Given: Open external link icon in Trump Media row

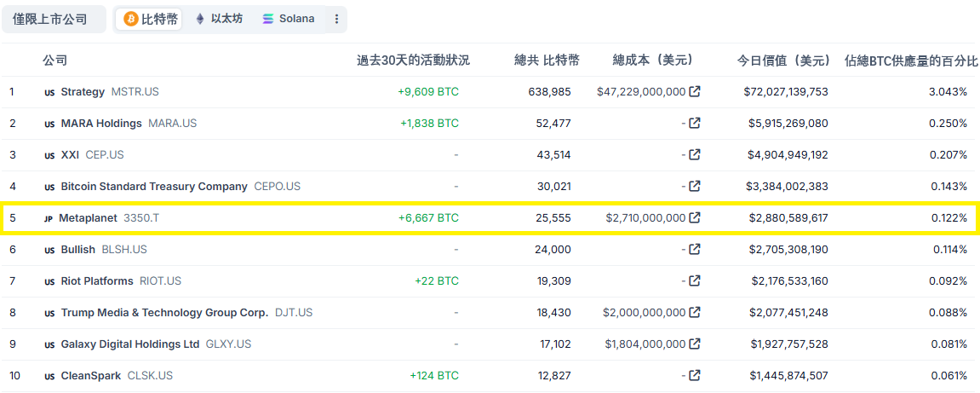Looking at the screenshot, I should click(695, 312).
